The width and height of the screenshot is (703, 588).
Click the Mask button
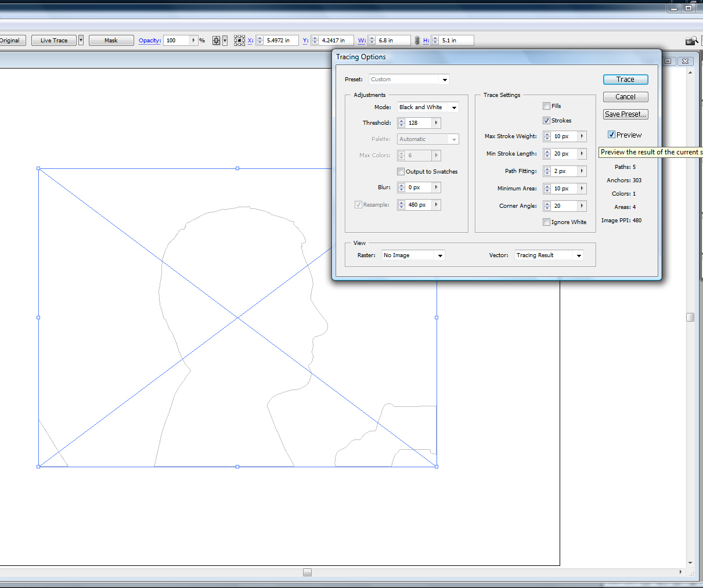(111, 41)
